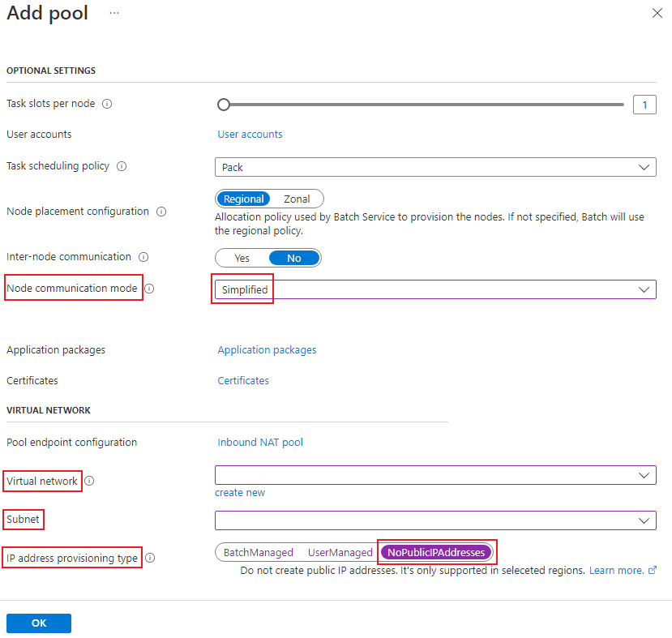Click info icon for IP address provisioning type
Image resolution: width=672 pixels, height=638 pixels.
(x=150, y=558)
